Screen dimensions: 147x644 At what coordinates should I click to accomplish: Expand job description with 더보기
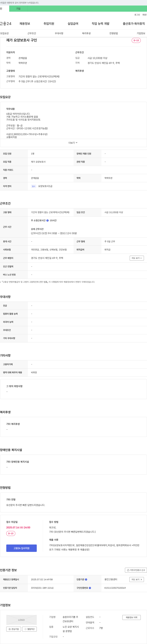(73, 143)
